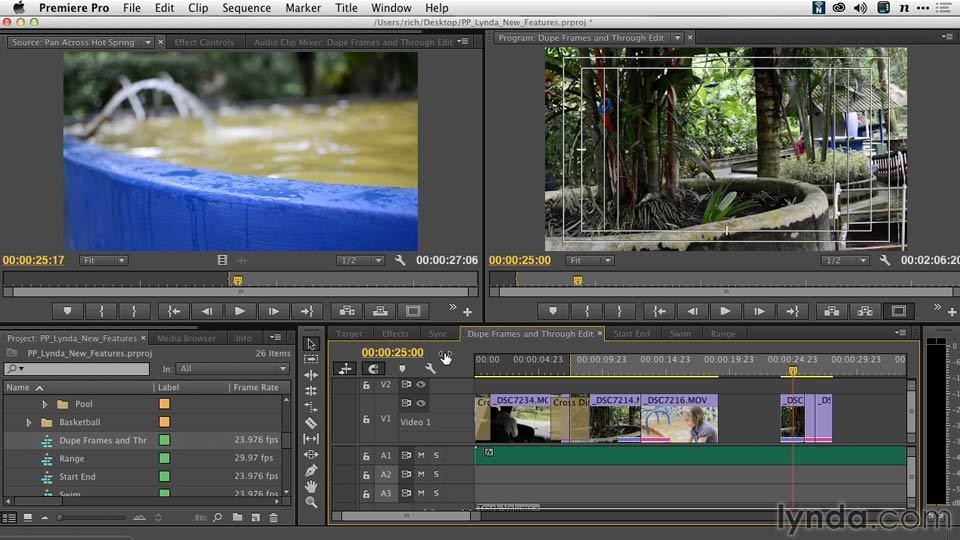This screenshot has height=540, width=960.
Task: Mute audio track A2
Action: click(x=421, y=474)
